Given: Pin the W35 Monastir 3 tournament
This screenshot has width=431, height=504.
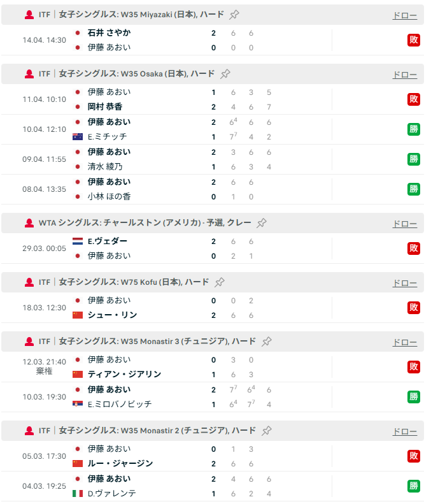Looking at the screenshot, I should (267, 342).
